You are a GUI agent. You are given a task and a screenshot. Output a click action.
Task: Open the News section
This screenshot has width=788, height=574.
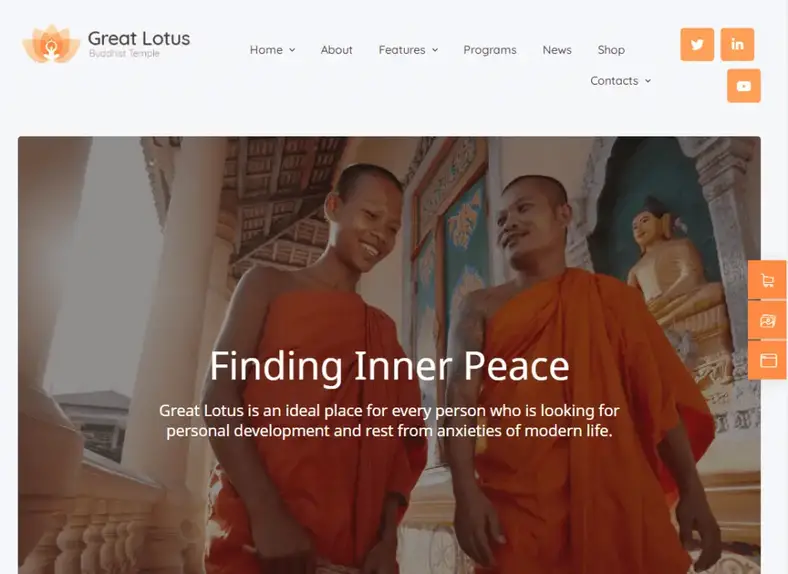[x=557, y=50]
